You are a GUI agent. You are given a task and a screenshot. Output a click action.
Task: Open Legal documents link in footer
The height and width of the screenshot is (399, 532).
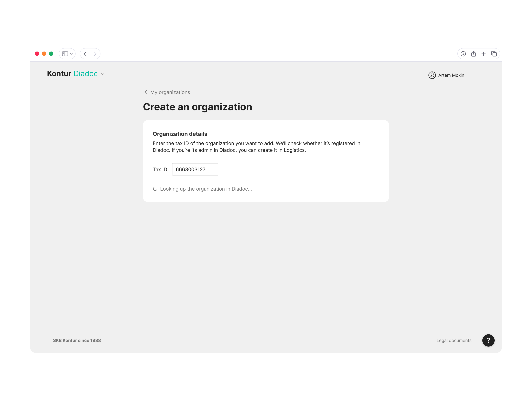(454, 340)
